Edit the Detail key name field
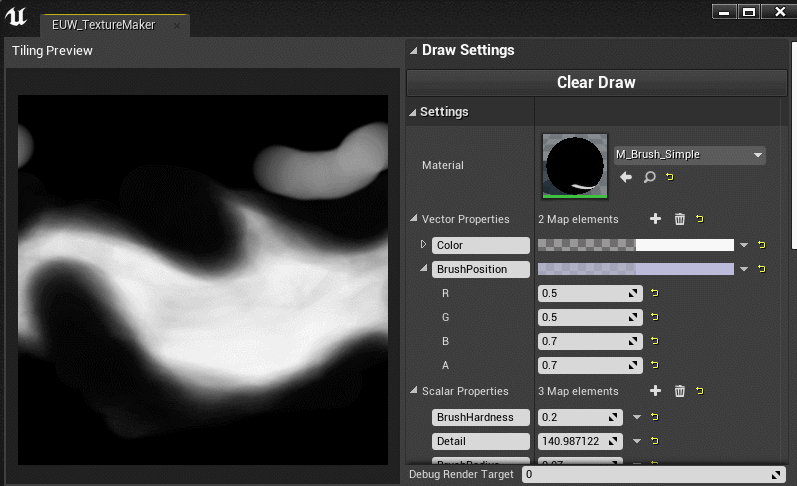The height and width of the screenshot is (486, 797). [x=480, y=441]
